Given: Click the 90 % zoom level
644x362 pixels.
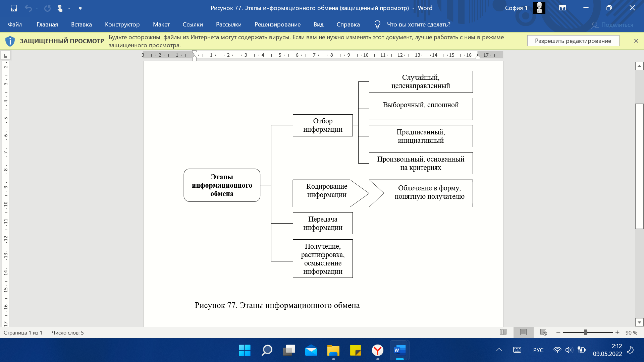Looking at the screenshot, I should (631, 333).
